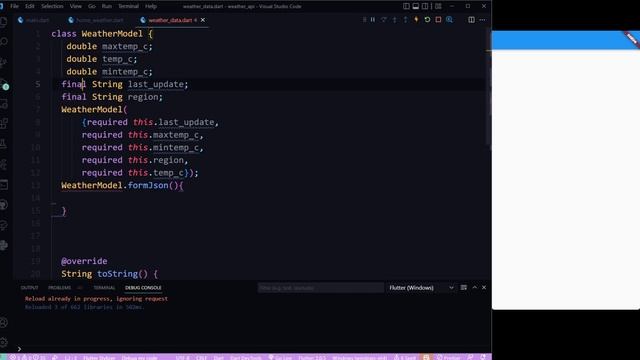Click the Prettier status bar item
Image resolution: width=640 pixels, height=360 pixels.
coord(449,357)
